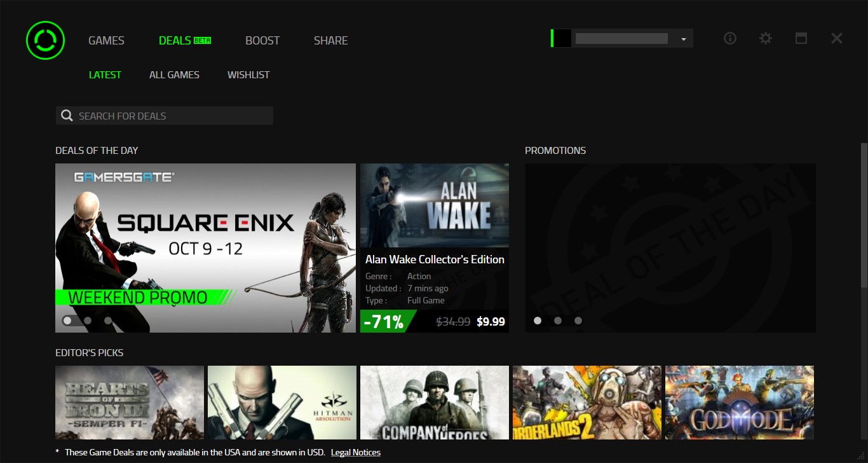Select first slide dot in Deals of the Day

click(67, 321)
